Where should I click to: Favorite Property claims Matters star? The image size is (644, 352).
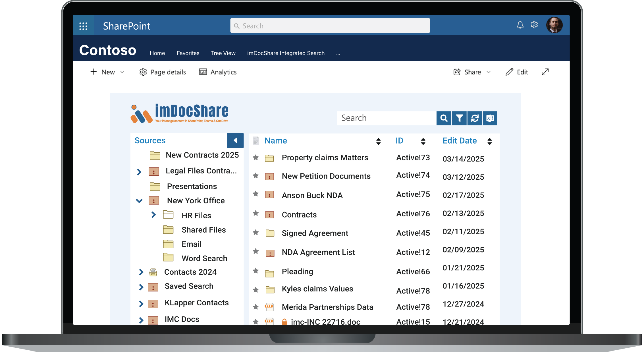[256, 157]
